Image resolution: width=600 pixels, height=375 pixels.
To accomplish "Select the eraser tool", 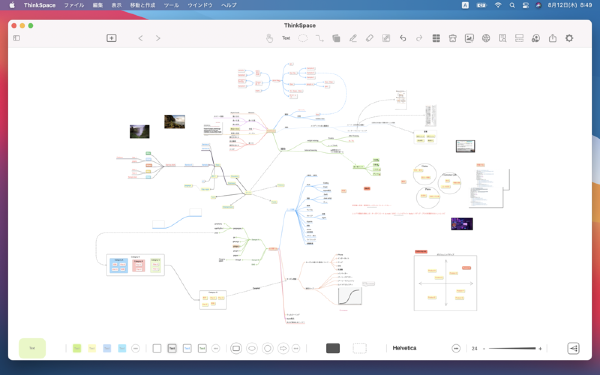I will (x=369, y=38).
